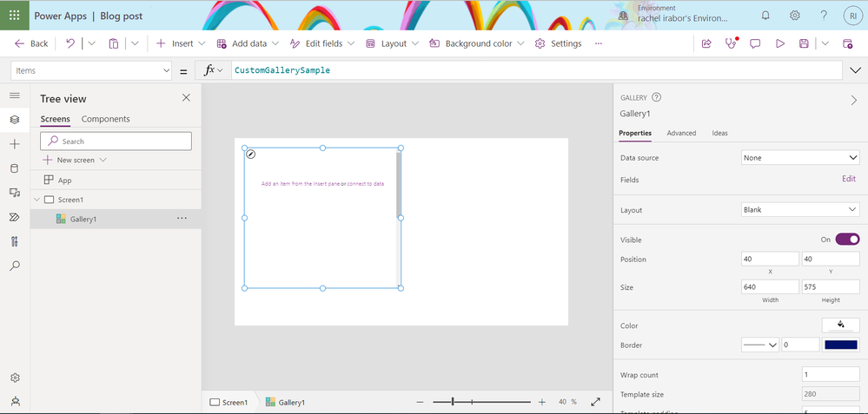Click the Fields Edit link
The image size is (868, 414).
click(849, 179)
